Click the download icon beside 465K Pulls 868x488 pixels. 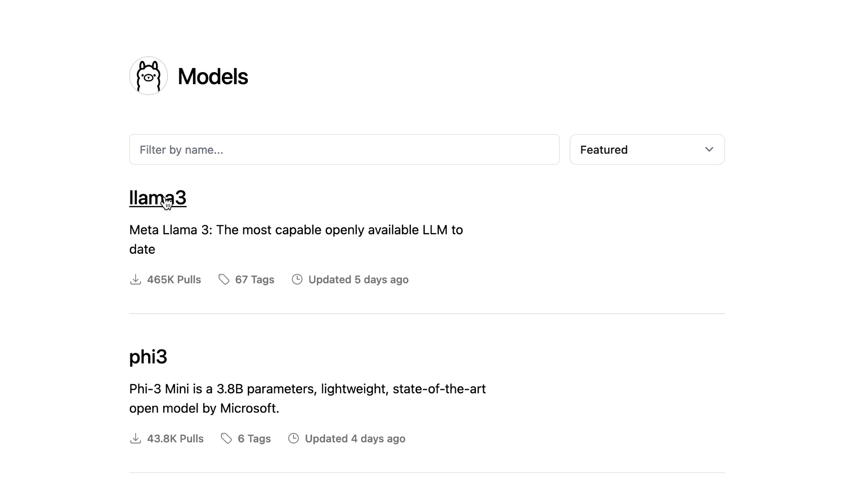pyautogui.click(x=135, y=279)
